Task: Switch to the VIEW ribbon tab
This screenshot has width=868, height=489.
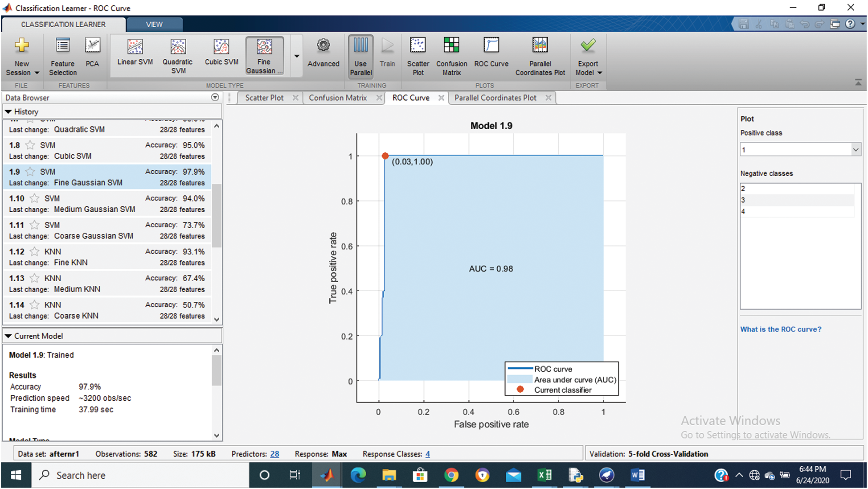Action: [x=154, y=25]
